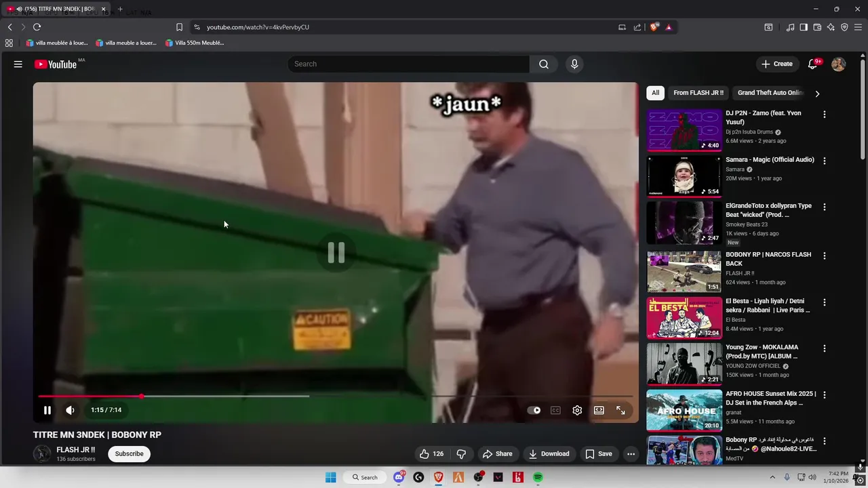868x488 pixels.
Task: Click the search magnifier button
Action: (543, 64)
